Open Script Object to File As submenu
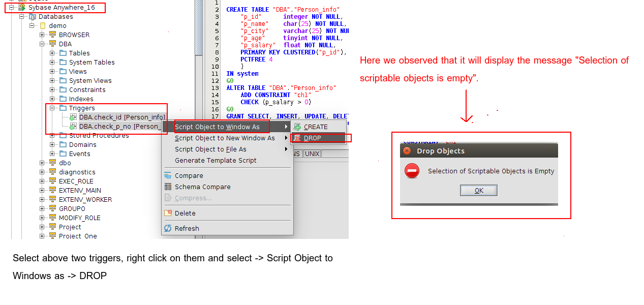 (227, 149)
